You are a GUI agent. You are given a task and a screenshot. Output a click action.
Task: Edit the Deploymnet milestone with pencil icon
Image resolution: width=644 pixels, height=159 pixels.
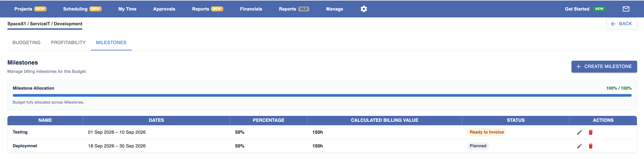tap(579, 146)
